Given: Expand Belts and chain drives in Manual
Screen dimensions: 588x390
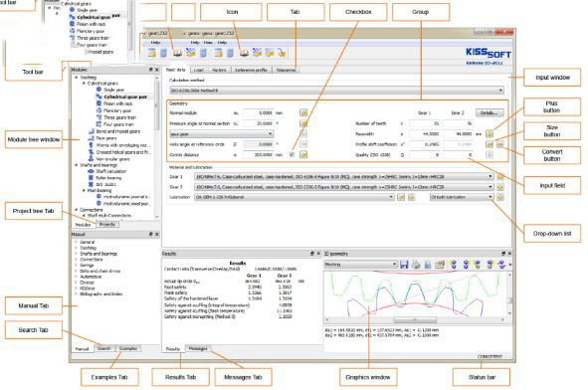Looking at the screenshot, I should point(76,271).
